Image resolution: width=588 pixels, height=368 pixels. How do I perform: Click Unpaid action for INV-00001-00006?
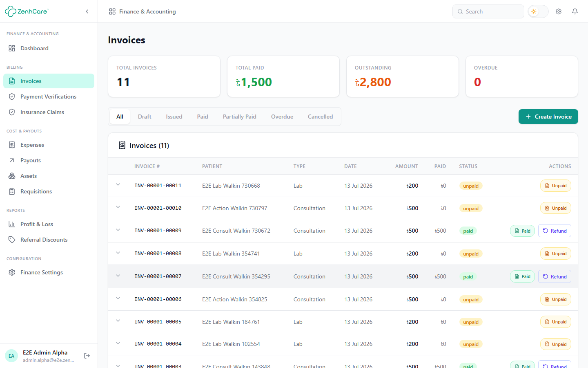556,299
